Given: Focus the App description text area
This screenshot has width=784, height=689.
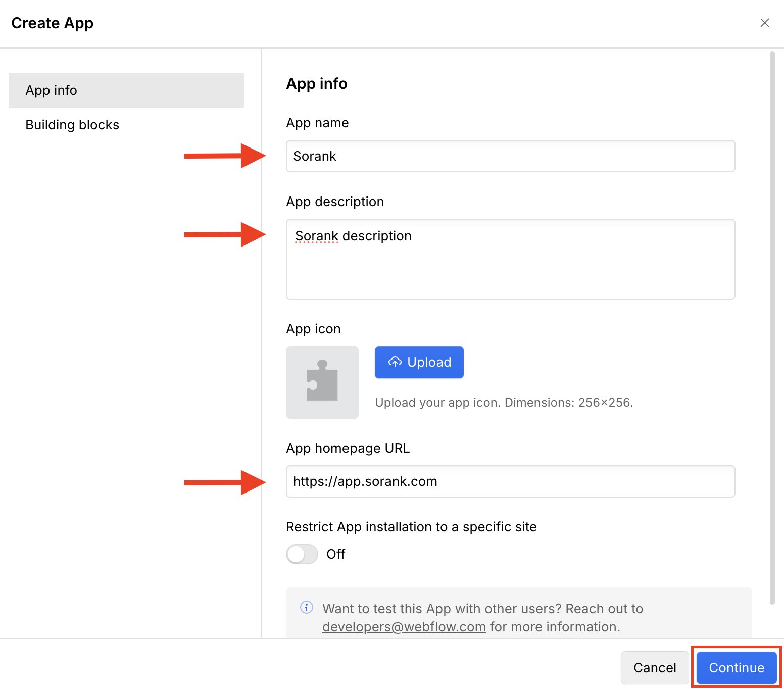Looking at the screenshot, I should 510,259.
